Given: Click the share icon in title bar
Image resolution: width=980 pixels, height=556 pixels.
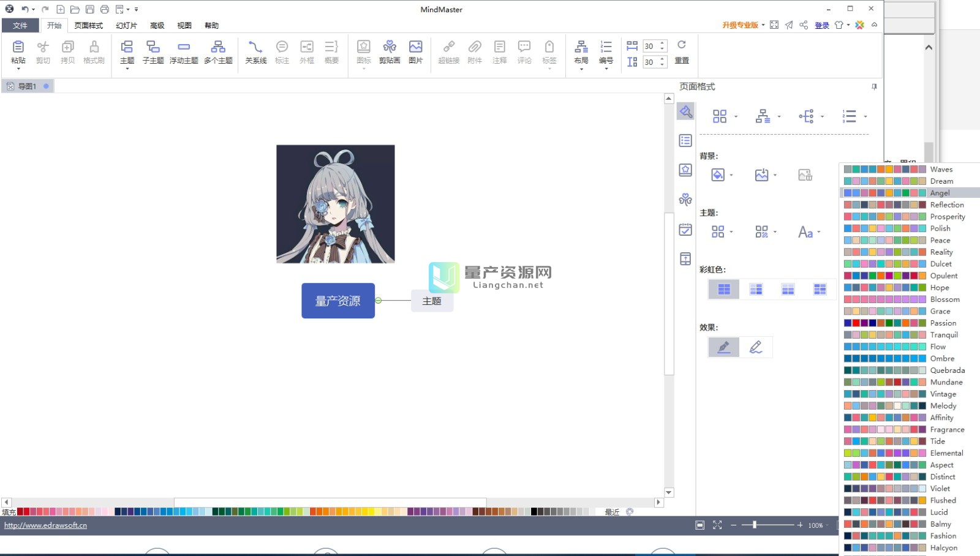Looking at the screenshot, I should 804,25.
